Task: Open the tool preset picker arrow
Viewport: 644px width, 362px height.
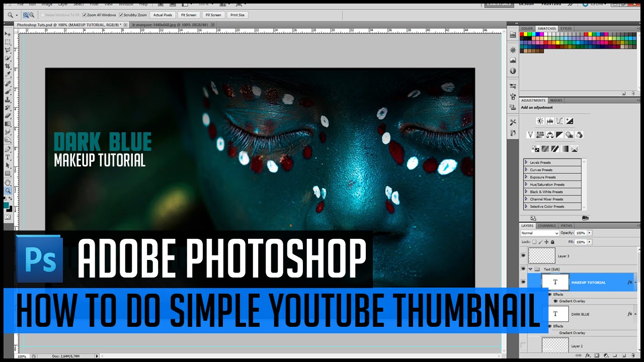Action: [17, 15]
